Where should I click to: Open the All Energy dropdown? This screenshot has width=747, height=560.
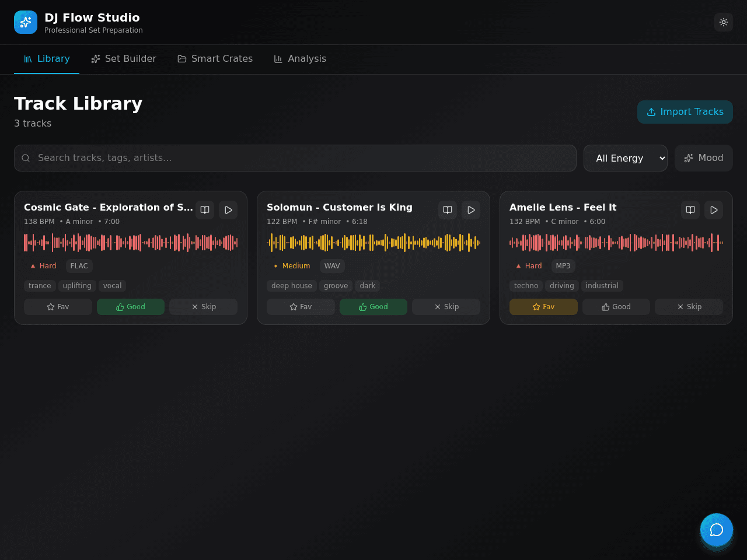click(626, 158)
